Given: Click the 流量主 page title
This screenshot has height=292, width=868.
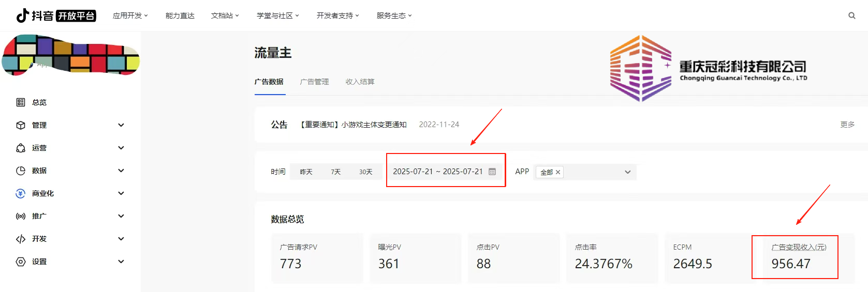Looking at the screenshot, I should (273, 53).
